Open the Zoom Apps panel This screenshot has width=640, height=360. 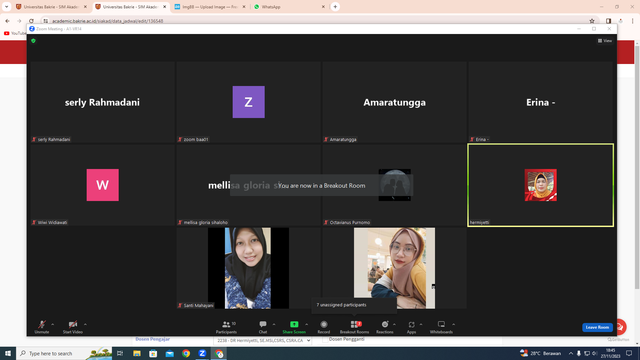tap(411, 327)
